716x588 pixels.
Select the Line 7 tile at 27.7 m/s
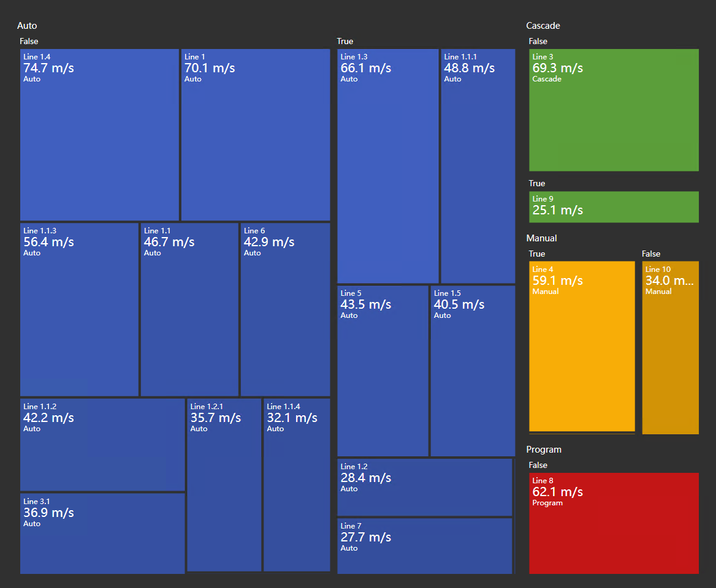point(425,546)
